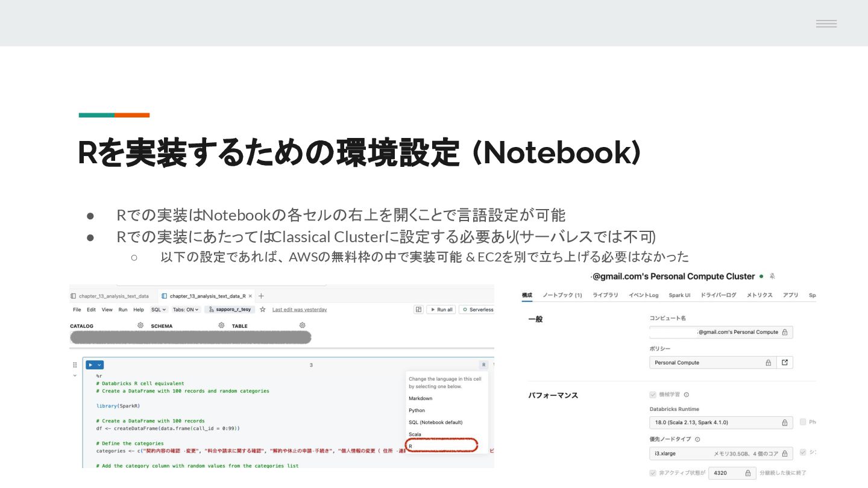Screen dimensions: 868x488
Task: Open the 構成 cluster tab
Action: point(527,295)
